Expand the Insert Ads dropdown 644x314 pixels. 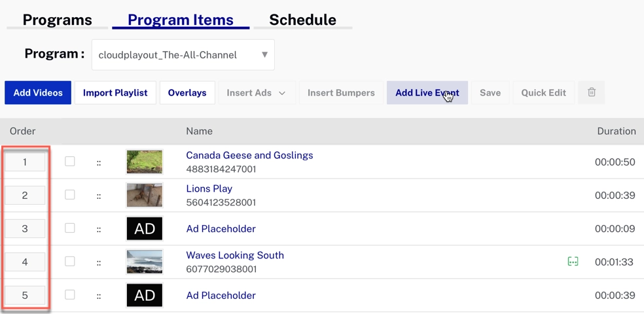[256, 93]
